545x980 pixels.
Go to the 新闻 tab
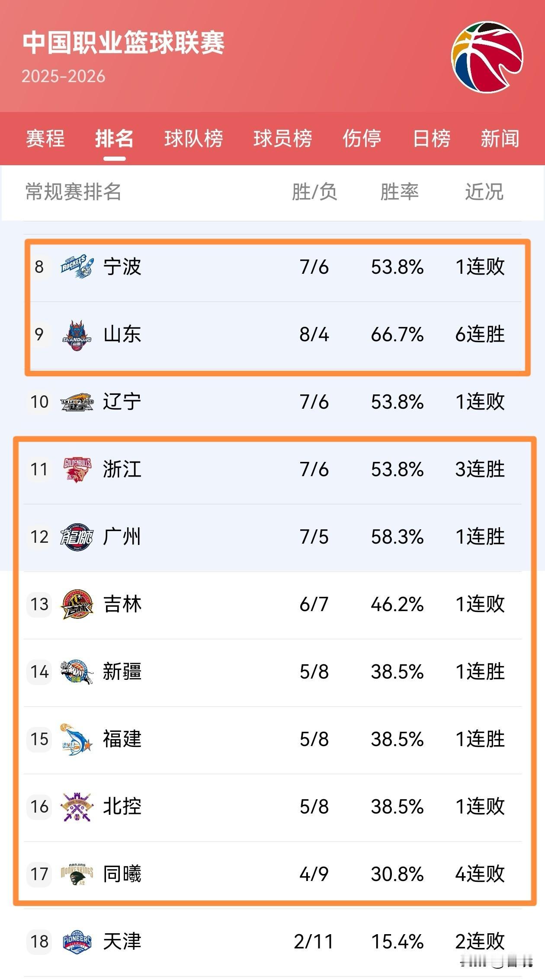tap(500, 139)
